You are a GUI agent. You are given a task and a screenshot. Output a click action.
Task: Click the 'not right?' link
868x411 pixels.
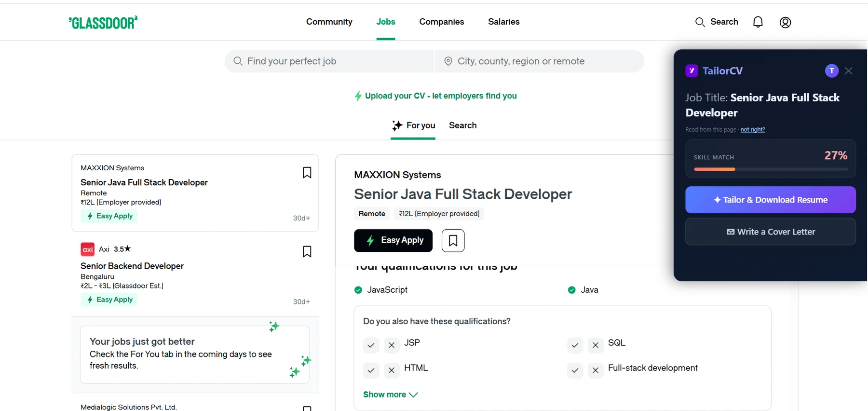coord(753,129)
